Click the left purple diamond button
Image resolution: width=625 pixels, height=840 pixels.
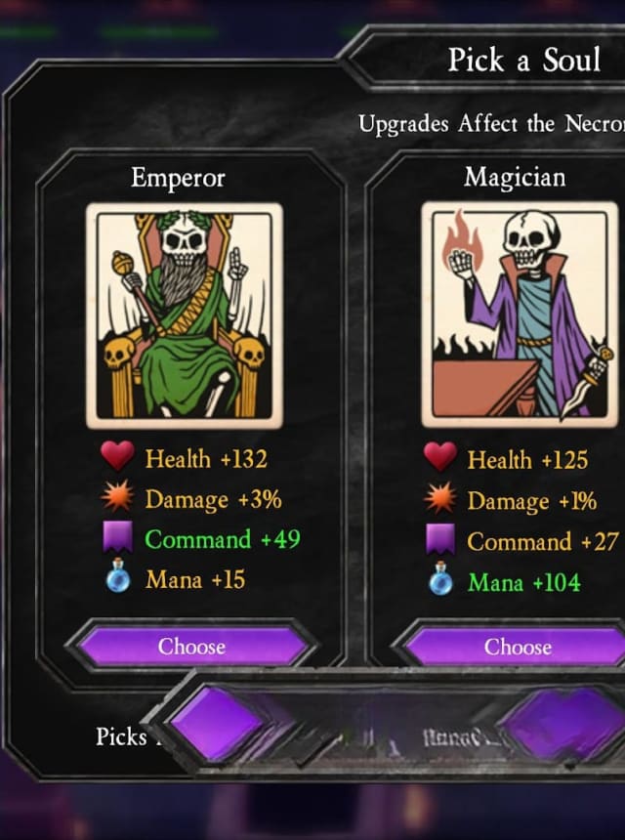tap(217, 723)
